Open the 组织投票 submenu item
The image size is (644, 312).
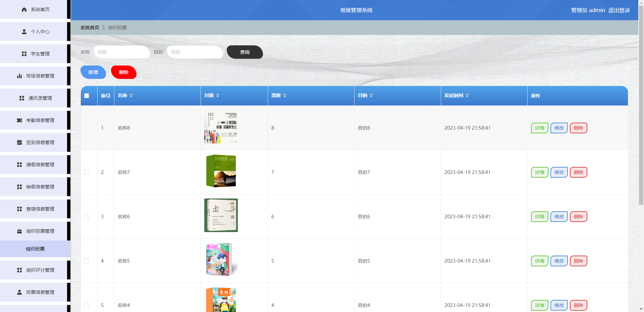[x=35, y=249]
